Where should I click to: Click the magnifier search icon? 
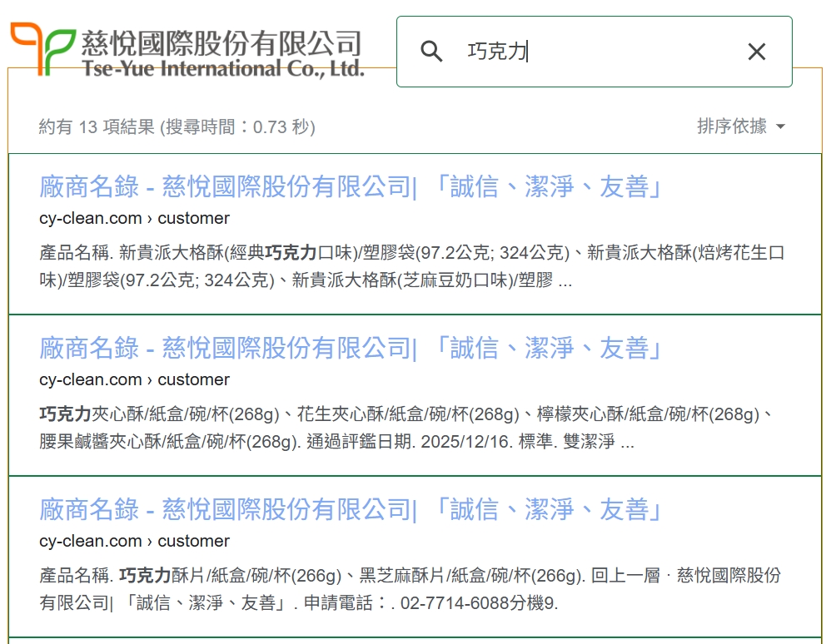coord(431,52)
